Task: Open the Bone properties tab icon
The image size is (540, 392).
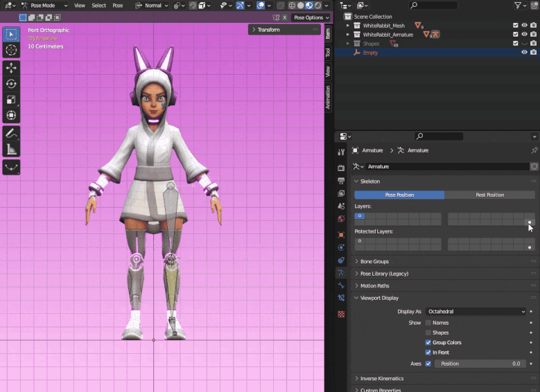Action: pos(341,285)
